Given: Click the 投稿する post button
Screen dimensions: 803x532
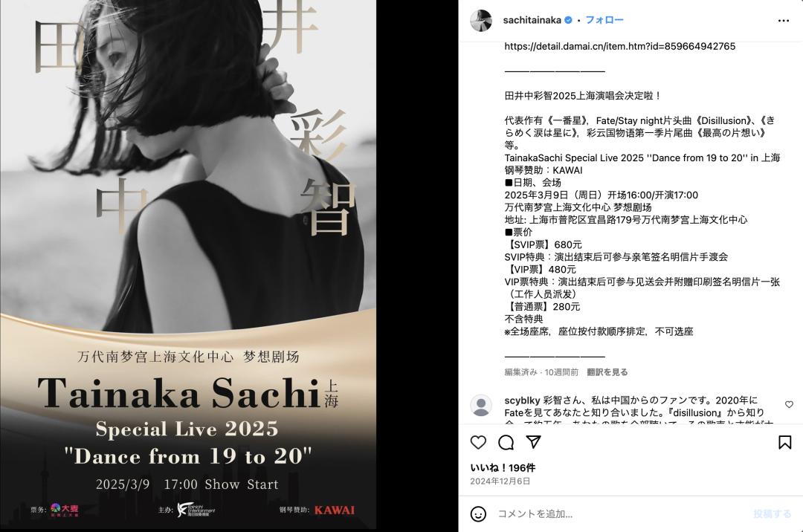Looking at the screenshot, I should (772, 513).
